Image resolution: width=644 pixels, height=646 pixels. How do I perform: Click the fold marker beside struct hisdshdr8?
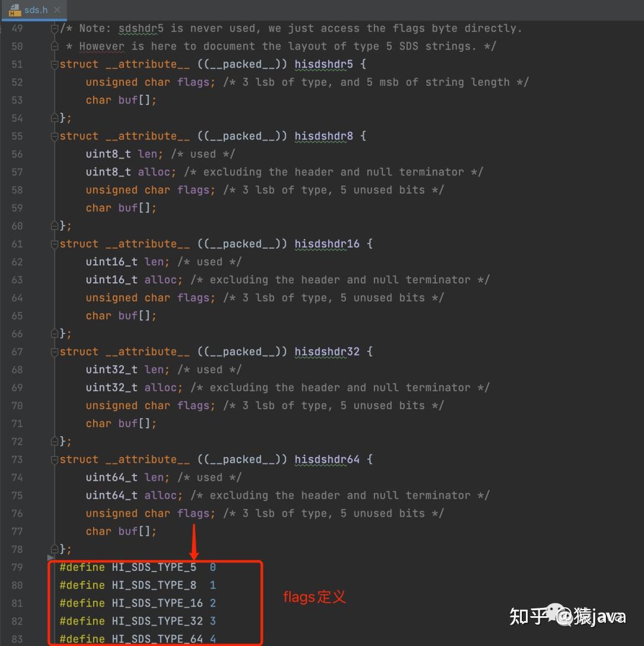[x=54, y=135]
